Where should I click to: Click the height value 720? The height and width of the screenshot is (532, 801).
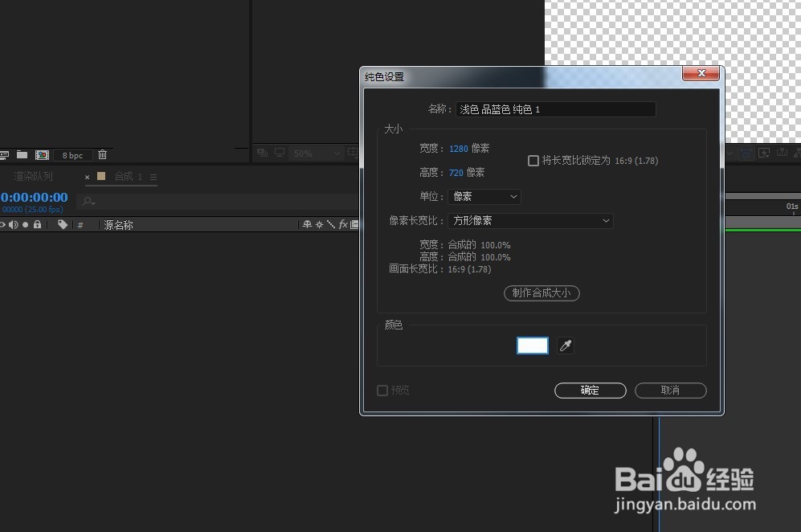point(456,173)
